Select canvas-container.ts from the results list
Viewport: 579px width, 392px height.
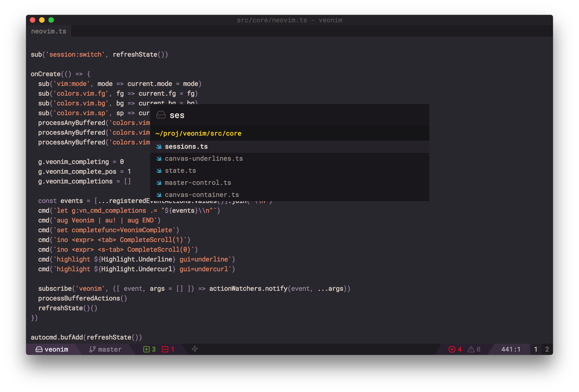point(201,194)
